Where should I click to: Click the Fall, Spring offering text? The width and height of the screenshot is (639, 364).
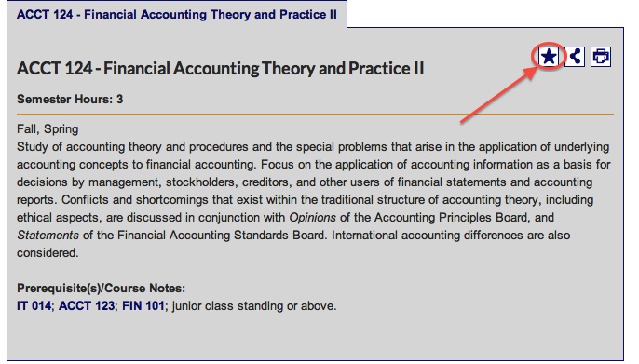pyautogui.click(x=48, y=129)
